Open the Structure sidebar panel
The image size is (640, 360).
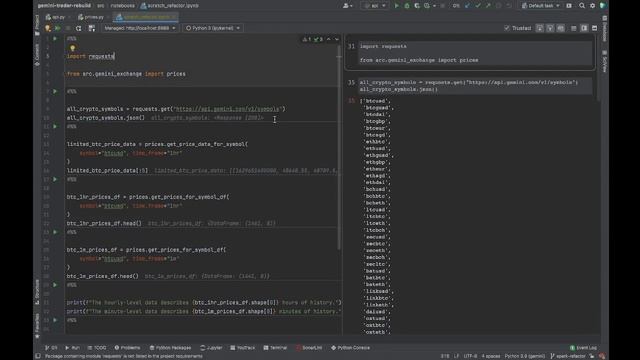(x=37, y=291)
